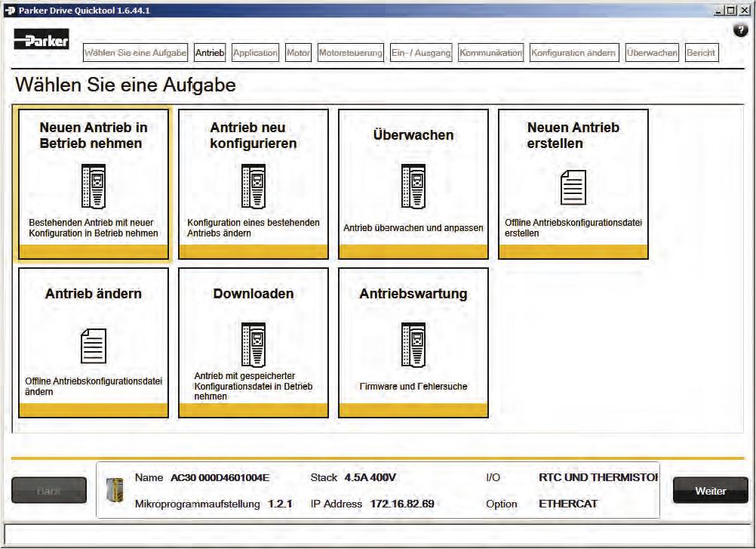The height and width of the screenshot is (549, 756).
Task: Choose Neuen Antrieb erstellen heading
Action: 573,136
